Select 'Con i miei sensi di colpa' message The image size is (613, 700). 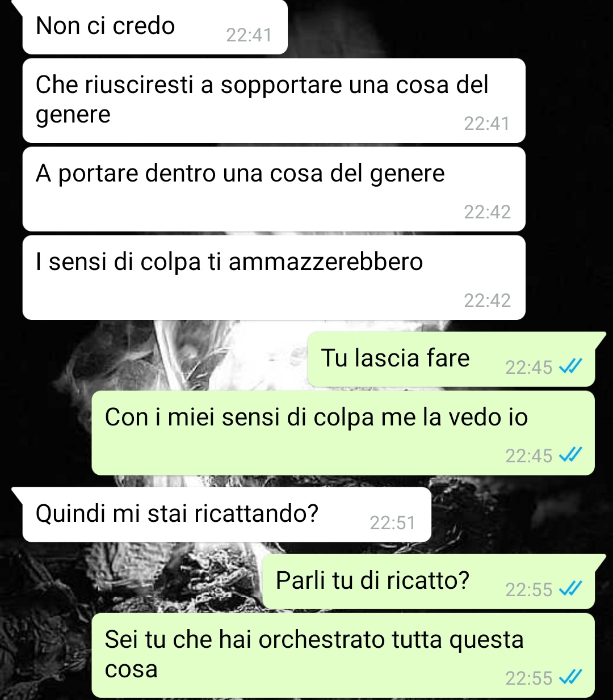pos(343,433)
